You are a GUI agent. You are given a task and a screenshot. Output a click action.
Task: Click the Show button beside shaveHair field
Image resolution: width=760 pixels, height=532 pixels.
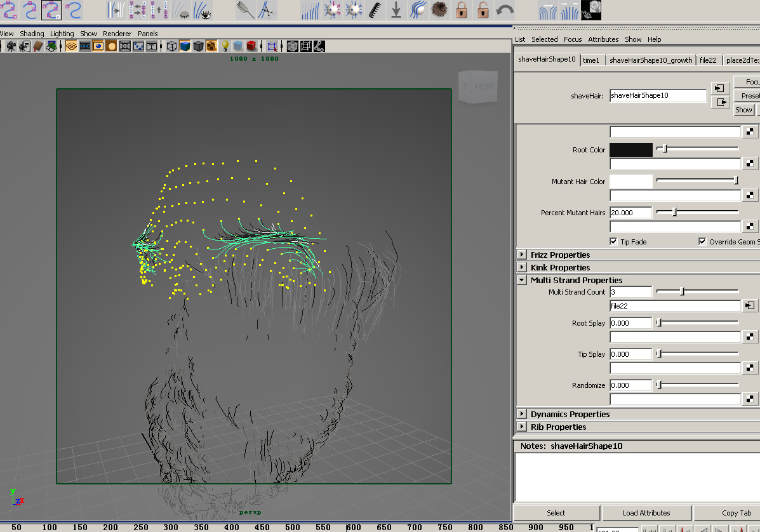tap(743, 109)
